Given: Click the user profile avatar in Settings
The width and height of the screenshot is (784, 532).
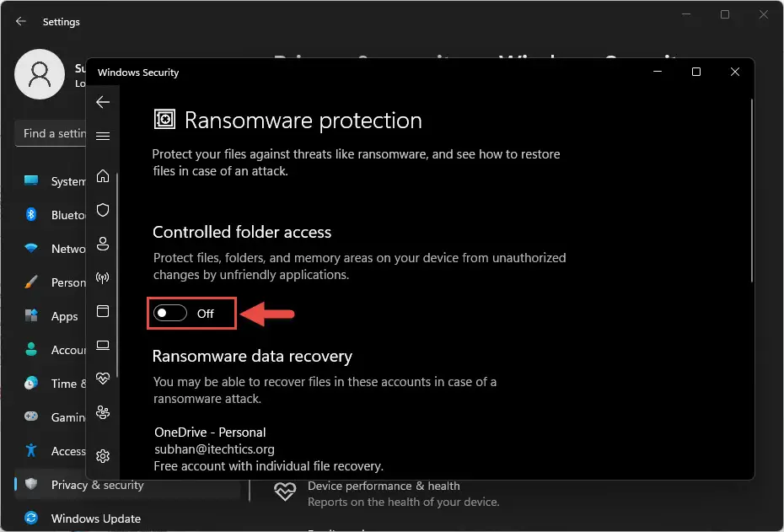Looking at the screenshot, I should click(x=40, y=74).
